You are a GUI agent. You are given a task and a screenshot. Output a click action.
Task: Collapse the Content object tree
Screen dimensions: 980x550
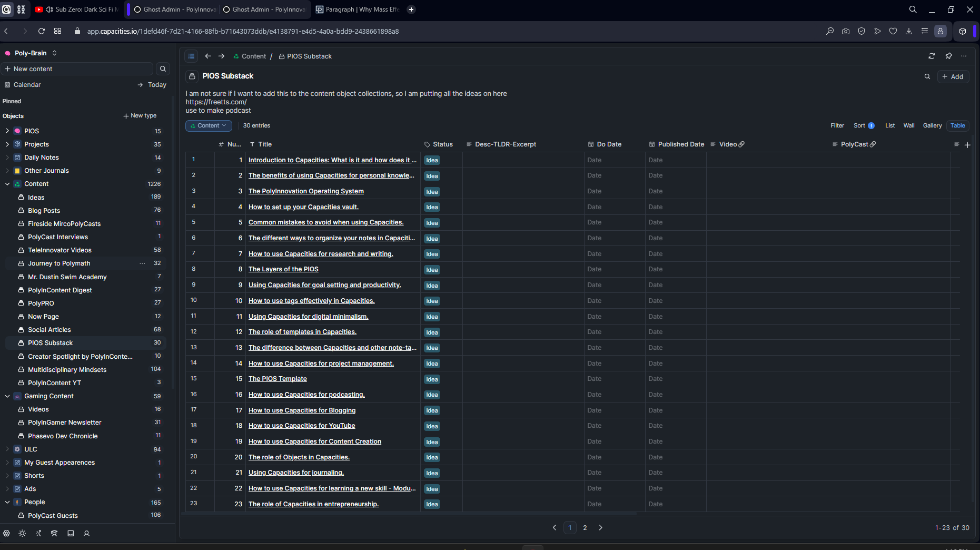7,184
